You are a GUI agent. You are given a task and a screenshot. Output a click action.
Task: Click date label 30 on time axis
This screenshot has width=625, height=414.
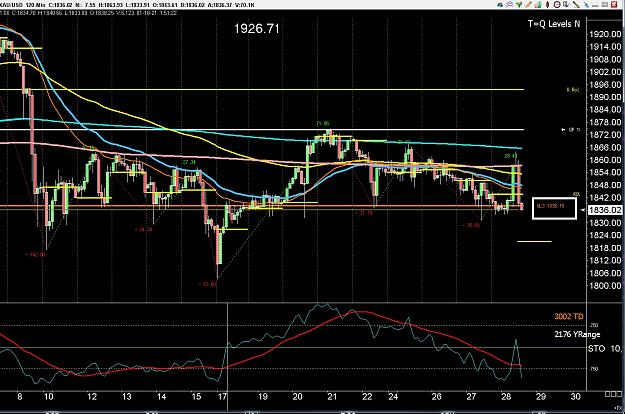pyautogui.click(x=575, y=396)
